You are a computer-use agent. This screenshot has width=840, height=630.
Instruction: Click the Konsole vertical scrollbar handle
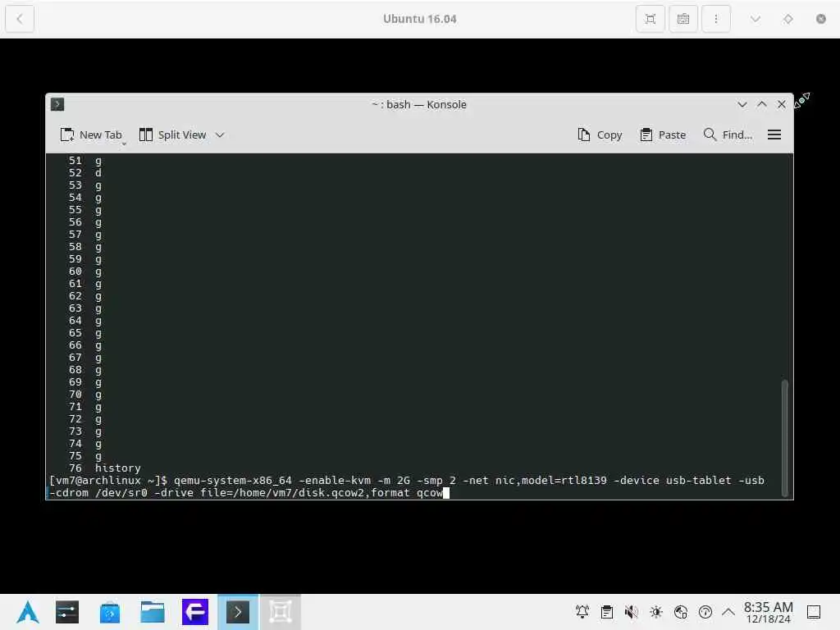[785, 438]
